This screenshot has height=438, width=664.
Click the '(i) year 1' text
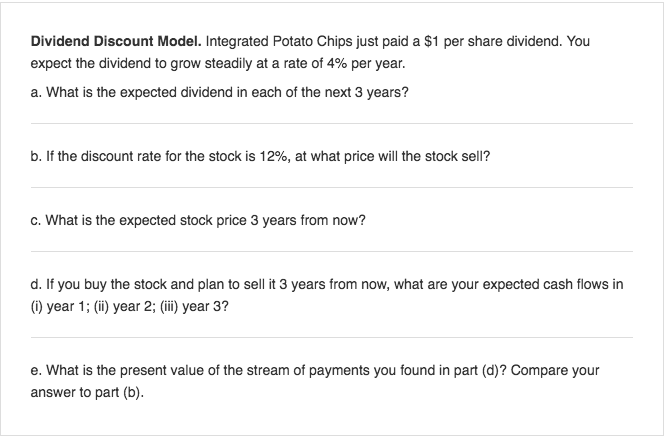[x=58, y=306]
